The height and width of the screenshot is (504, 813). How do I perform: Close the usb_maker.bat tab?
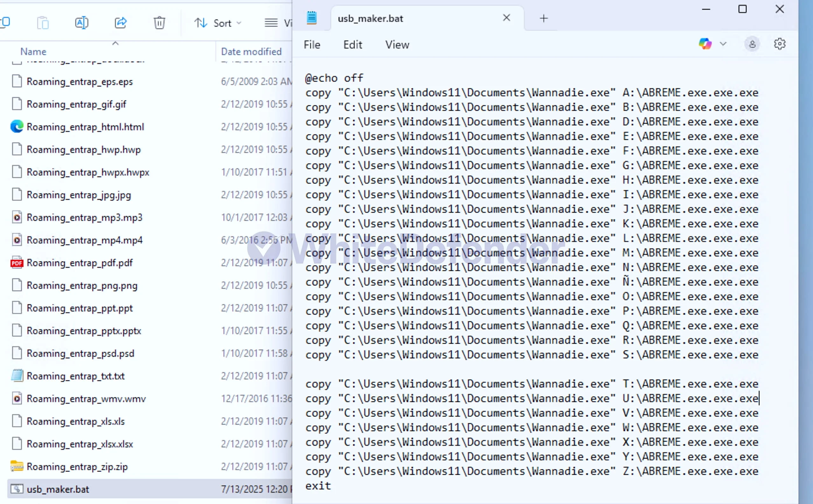point(506,18)
